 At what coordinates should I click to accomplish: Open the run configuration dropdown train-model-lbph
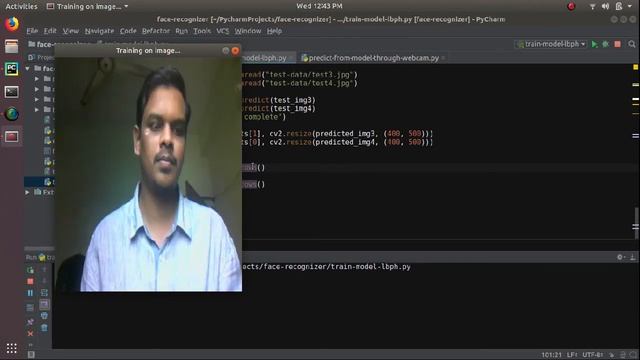(x=551, y=44)
